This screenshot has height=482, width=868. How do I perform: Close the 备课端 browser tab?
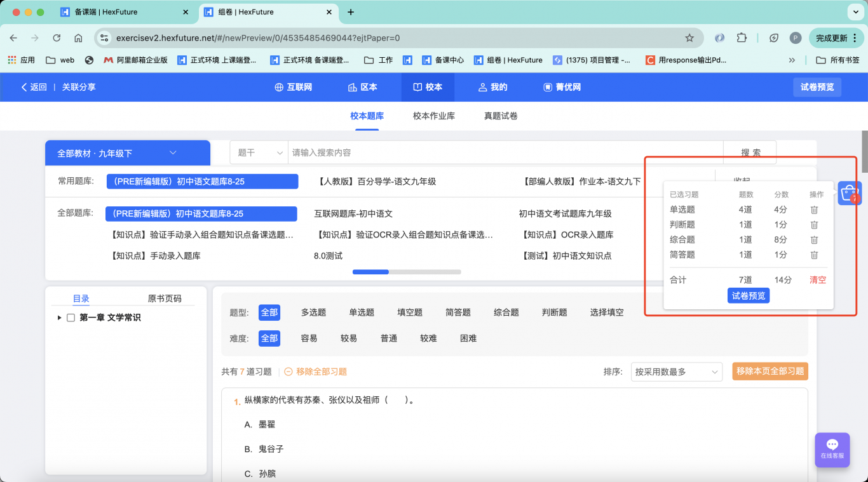click(x=186, y=12)
